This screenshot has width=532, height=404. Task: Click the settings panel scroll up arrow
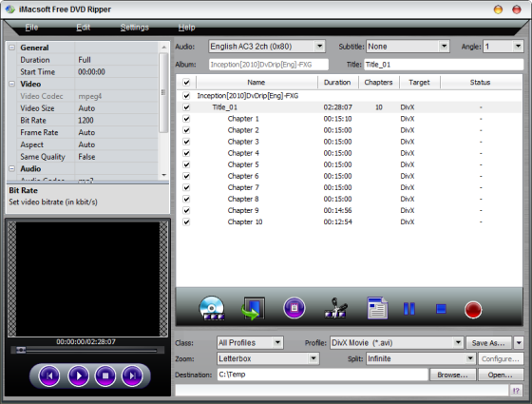163,48
